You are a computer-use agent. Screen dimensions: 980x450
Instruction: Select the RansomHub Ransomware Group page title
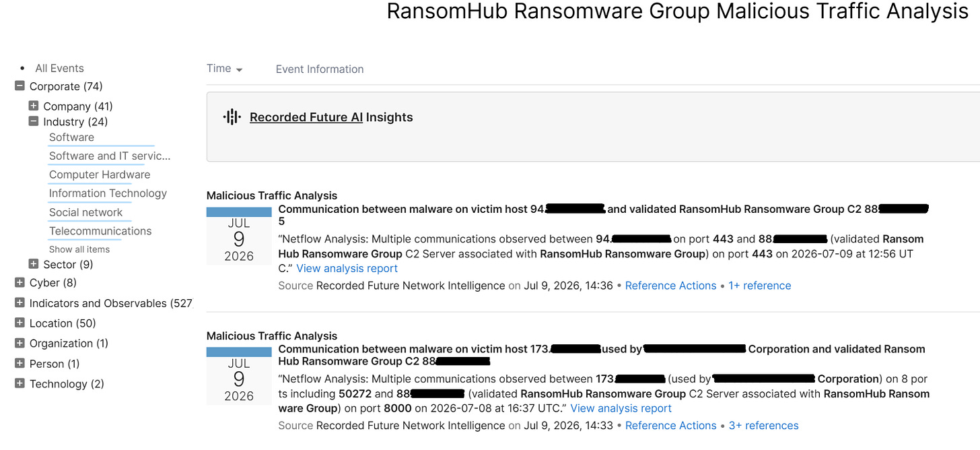[x=677, y=11]
